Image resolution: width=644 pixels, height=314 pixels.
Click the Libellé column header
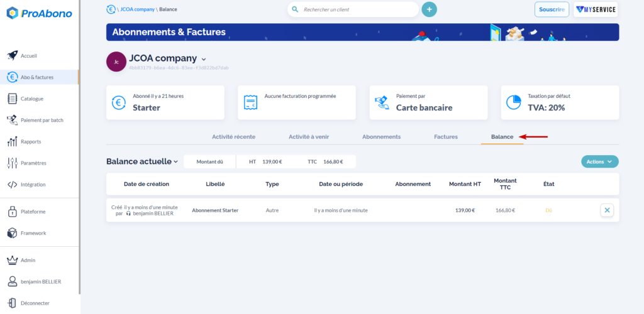tap(215, 184)
